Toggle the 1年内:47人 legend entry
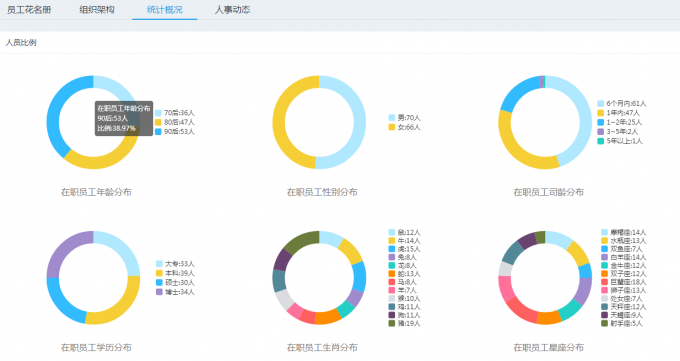This screenshot has height=361, width=680. (618, 113)
